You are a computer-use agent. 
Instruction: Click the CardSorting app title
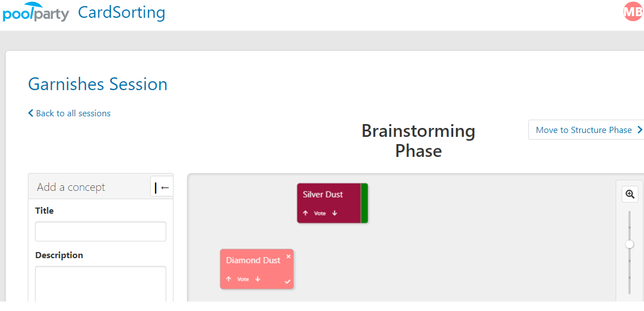(x=122, y=12)
